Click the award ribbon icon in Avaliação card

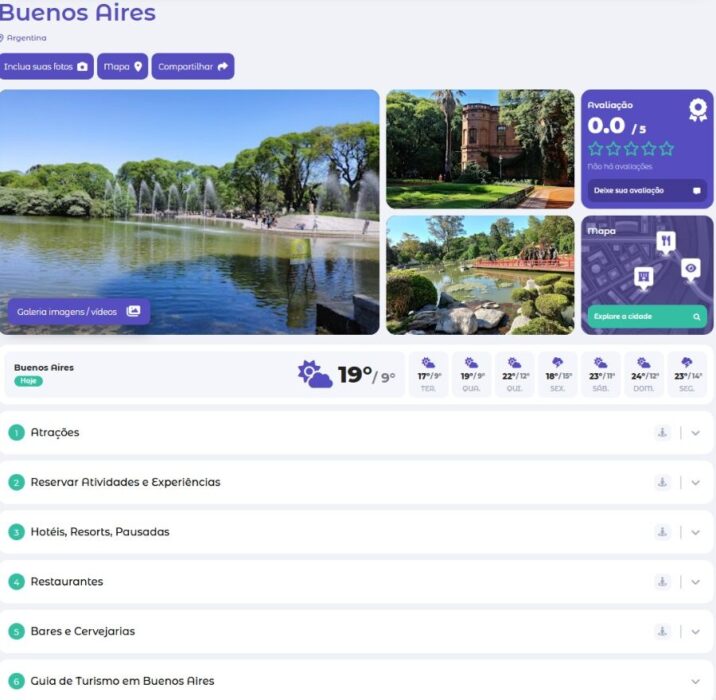click(697, 111)
